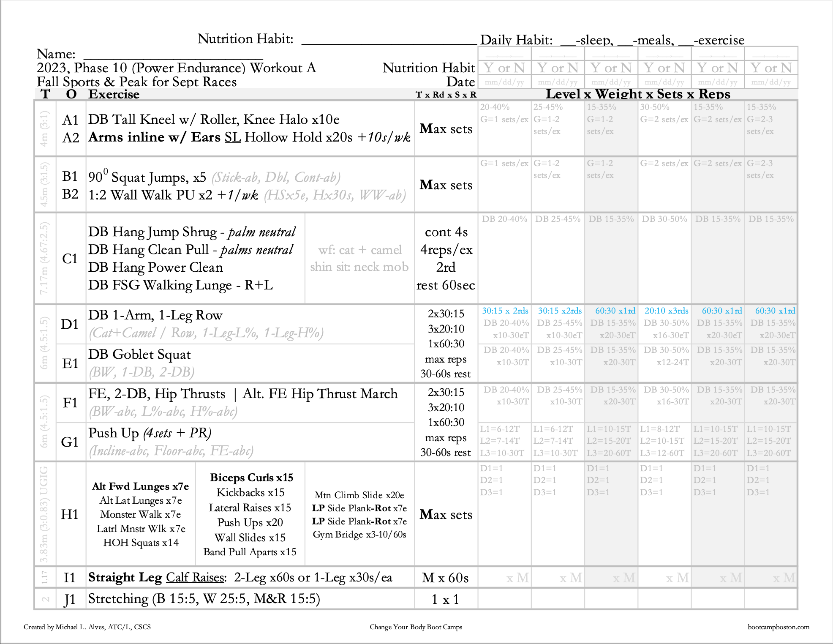Select 'DB Hang Clean Pull - palms neutral'
Viewport: 833px width, 644px height.
tap(190, 250)
